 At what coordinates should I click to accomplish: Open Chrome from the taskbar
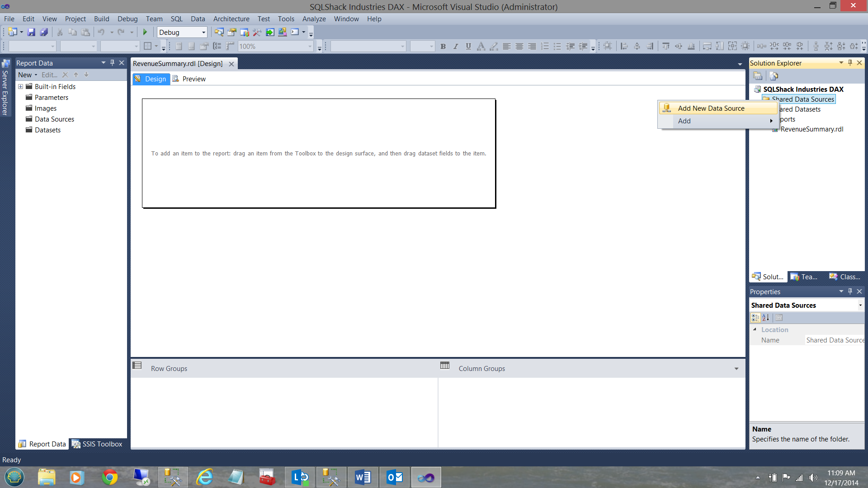110,477
